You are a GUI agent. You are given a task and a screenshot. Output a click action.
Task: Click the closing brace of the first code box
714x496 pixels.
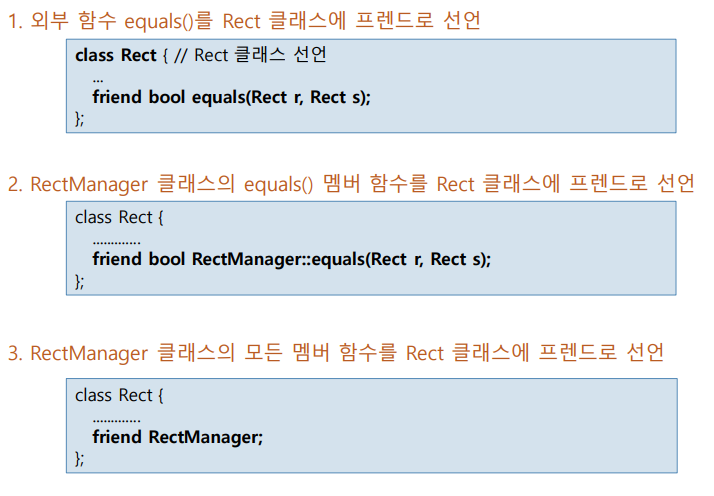click(x=80, y=118)
